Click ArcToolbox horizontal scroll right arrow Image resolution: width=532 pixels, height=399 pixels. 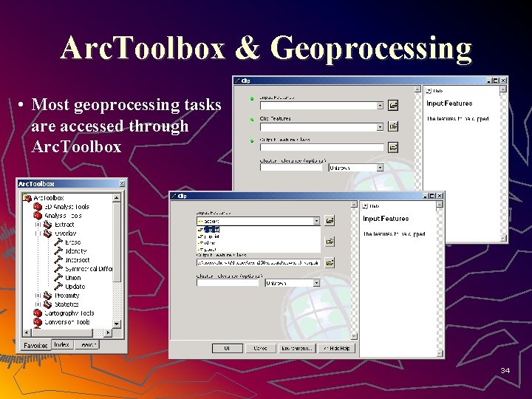pos(108,332)
